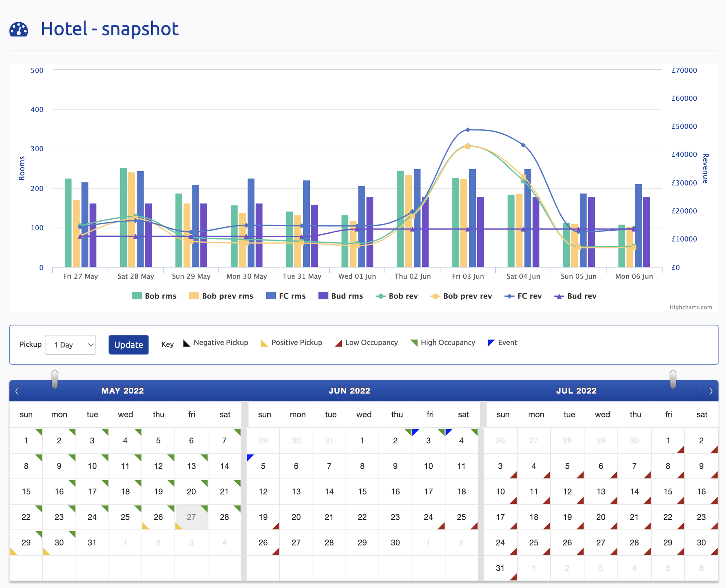Click the blue Event key flag icon

491,343
